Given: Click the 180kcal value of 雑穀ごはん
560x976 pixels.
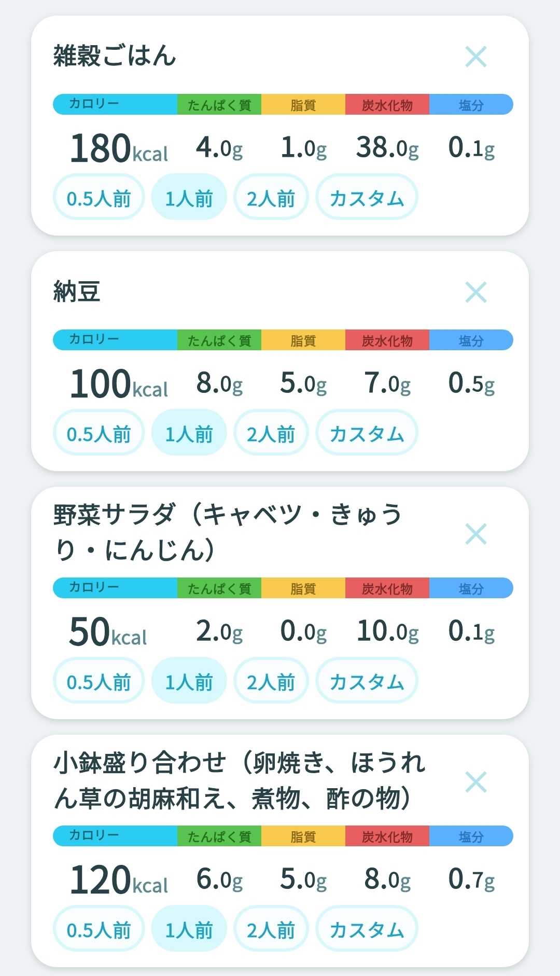Looking at the screenshot, I should 119,148.
